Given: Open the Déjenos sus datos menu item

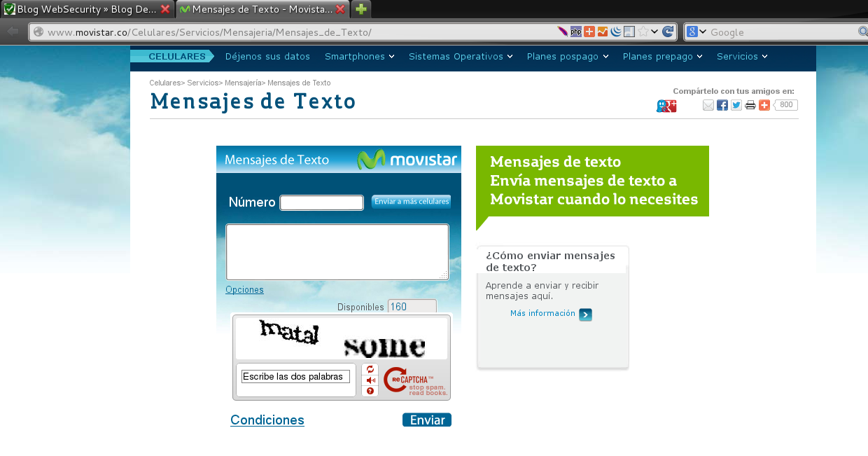Looking at the screenshot, I should click(267, 57).
